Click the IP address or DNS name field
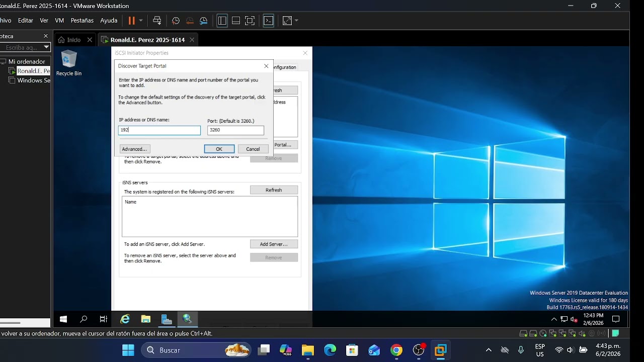 [x=159, y=130]
